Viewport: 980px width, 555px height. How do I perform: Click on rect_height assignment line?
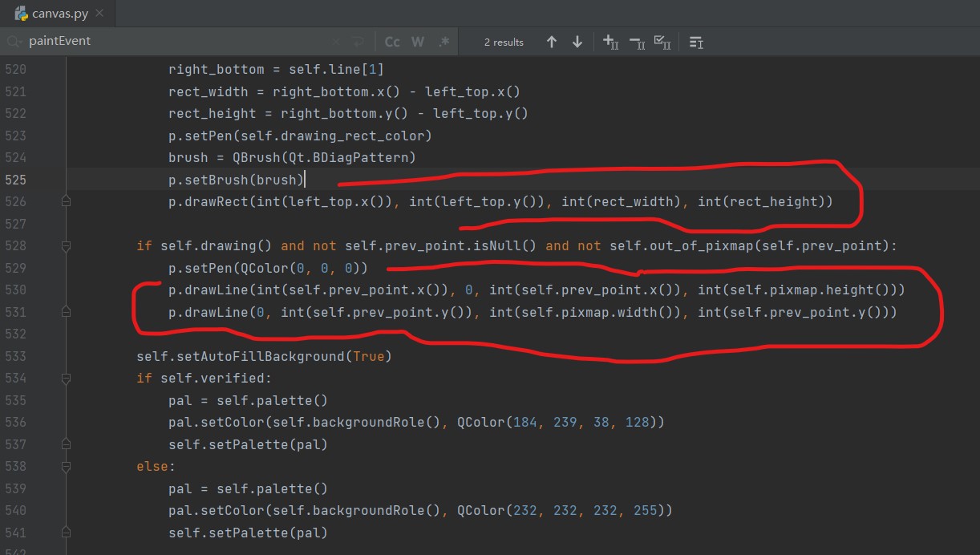(x=348, y=113)
